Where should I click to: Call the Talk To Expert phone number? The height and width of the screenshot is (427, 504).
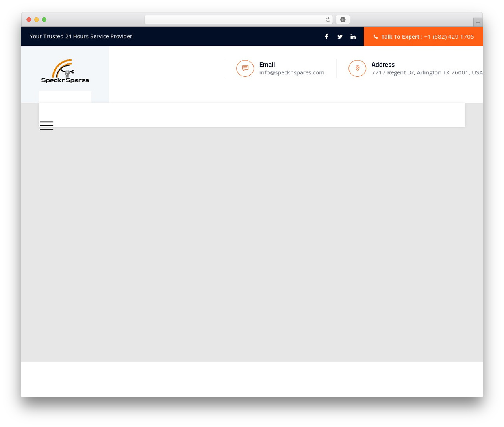click(x=449, y=37)
